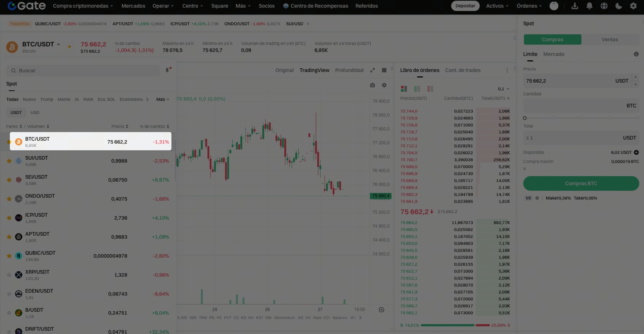Open Activos dropdown
This screenshot has width=644, height=334.
point(497,6)
